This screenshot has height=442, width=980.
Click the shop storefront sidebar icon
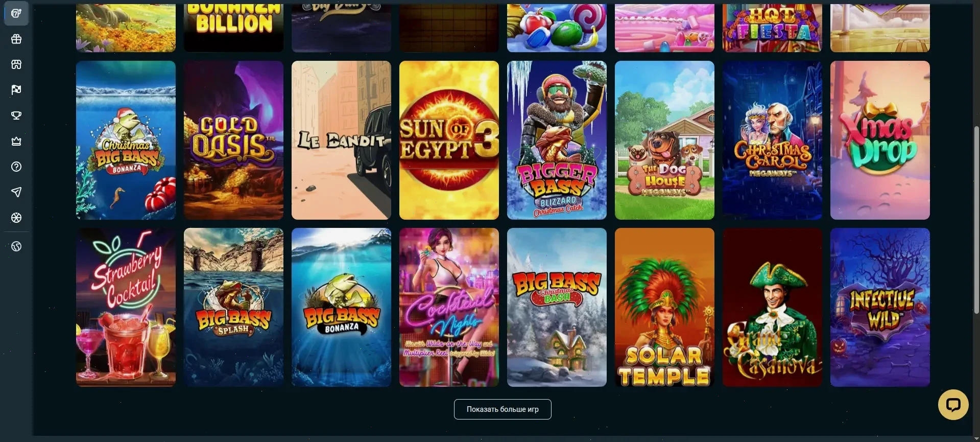click(16, 64)
